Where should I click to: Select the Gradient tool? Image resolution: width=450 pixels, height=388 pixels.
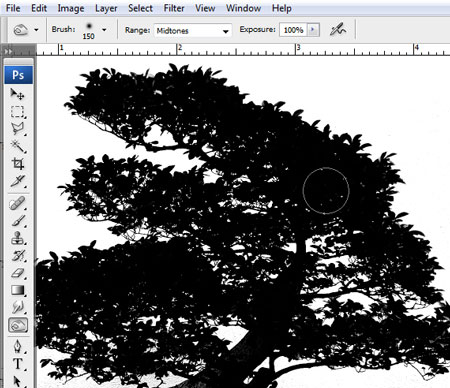17,290
